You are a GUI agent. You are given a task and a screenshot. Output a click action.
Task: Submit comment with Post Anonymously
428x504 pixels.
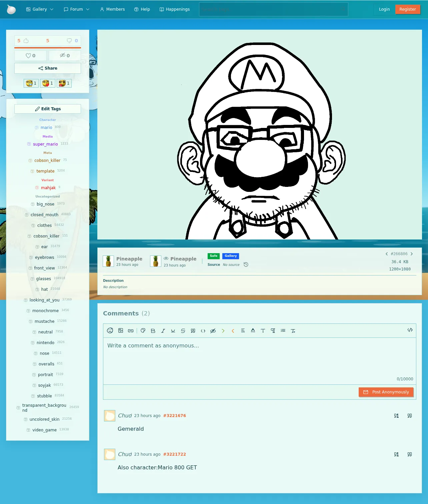pyautogui.click(x=386, y=392)
